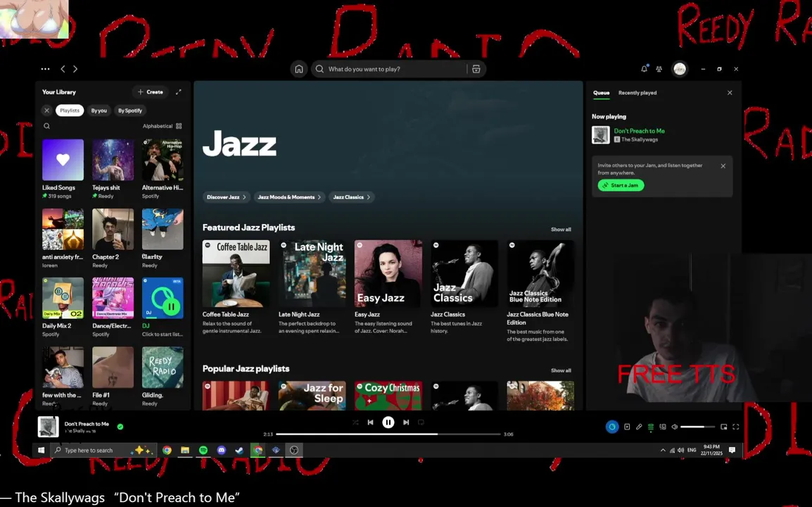Open the Browse icon in search bar
Screen dimensions: 812x507
coord(476,69)
